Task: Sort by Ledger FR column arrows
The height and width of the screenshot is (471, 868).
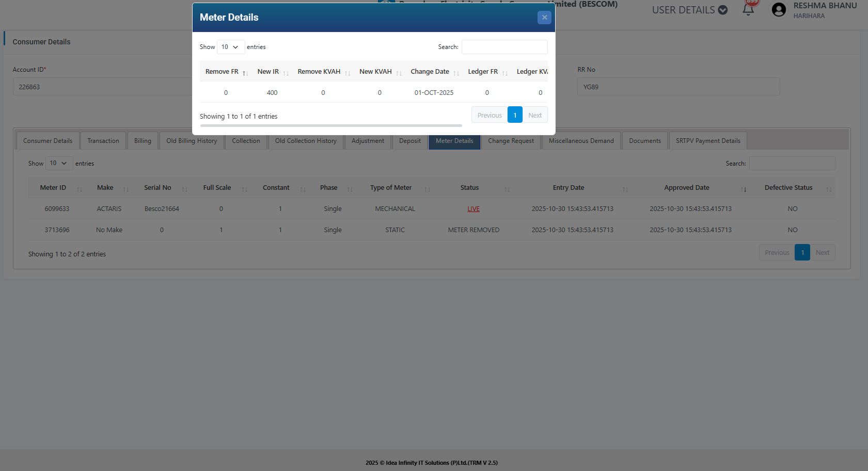Action: [x=504, y=73]
